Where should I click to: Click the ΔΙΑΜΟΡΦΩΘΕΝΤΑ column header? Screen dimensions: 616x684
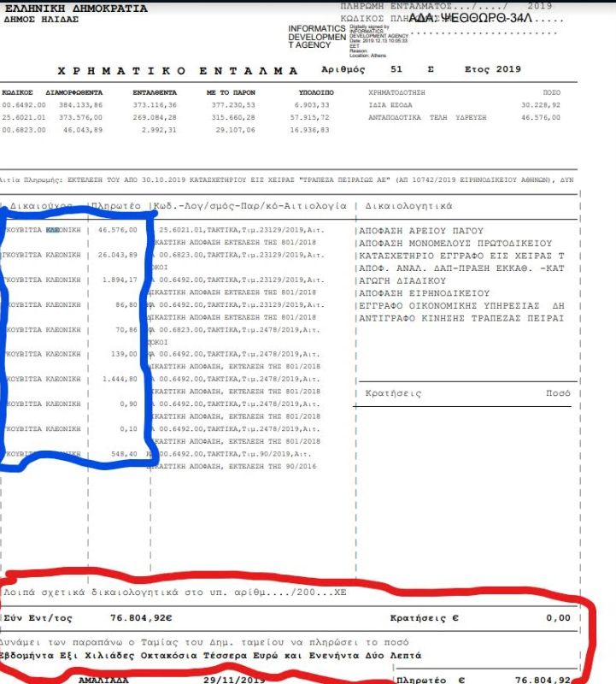[73, 91]
